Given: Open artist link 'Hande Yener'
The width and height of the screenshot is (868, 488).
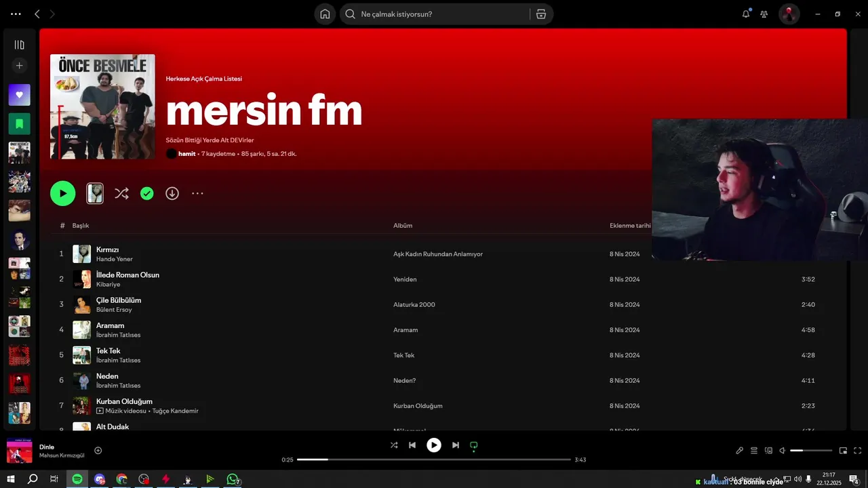Looking at the screenshot, I should point(115,259).
